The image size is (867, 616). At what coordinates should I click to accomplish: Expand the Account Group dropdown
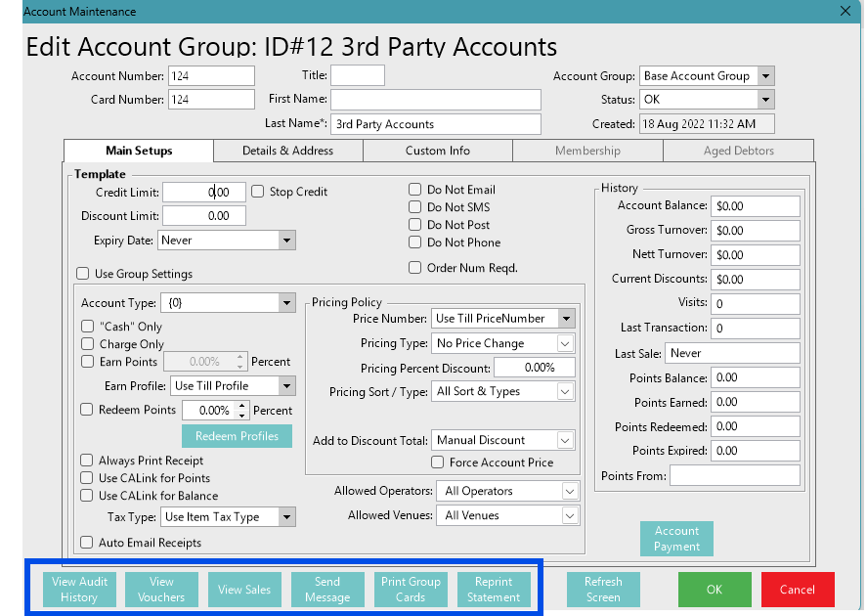765,76
